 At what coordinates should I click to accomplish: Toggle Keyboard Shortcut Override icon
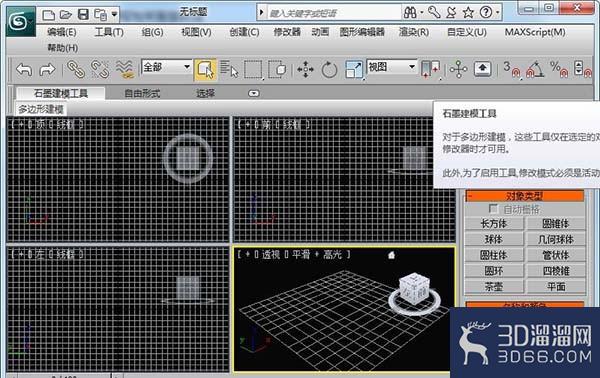(483, 69)
